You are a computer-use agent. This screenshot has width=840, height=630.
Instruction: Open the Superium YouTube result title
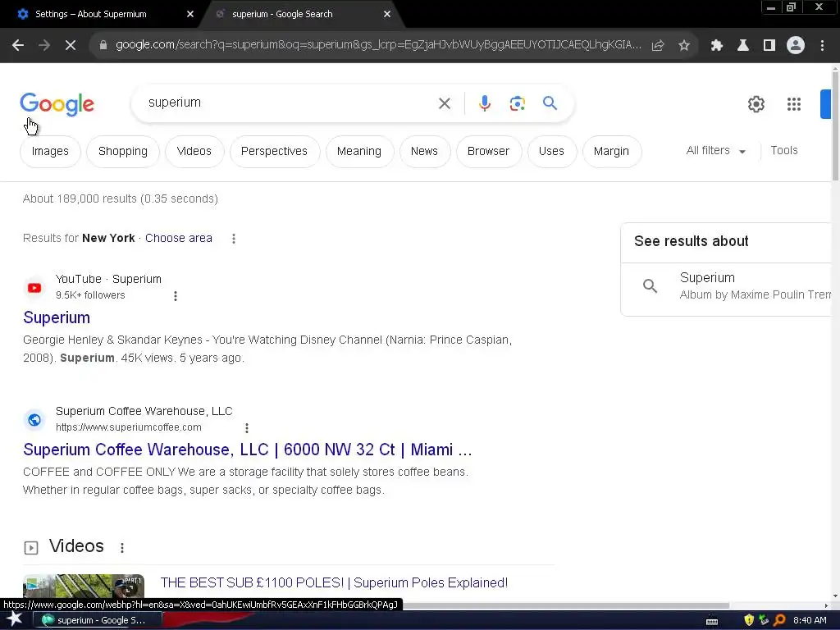[x=57, y=317]
